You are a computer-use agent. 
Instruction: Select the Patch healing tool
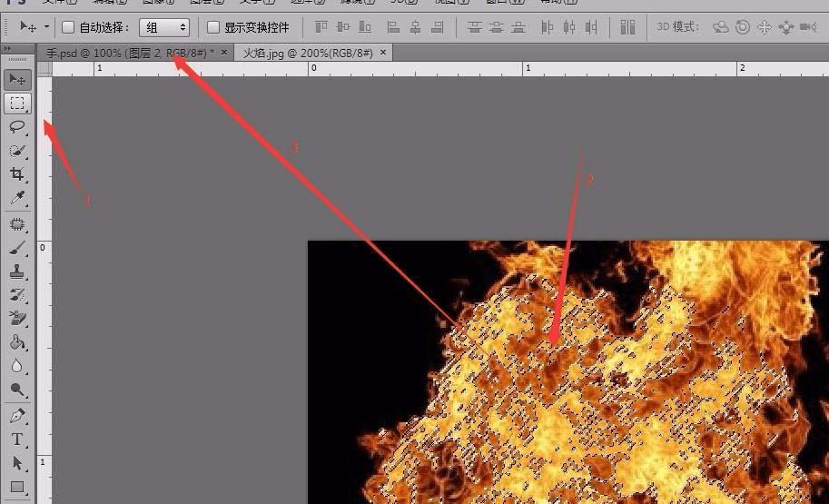click(17, 224)
